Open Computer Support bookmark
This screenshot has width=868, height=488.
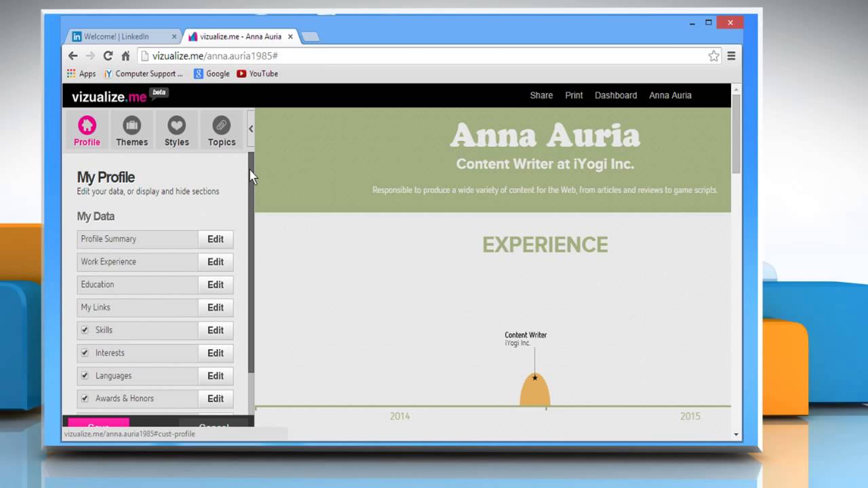144,74
